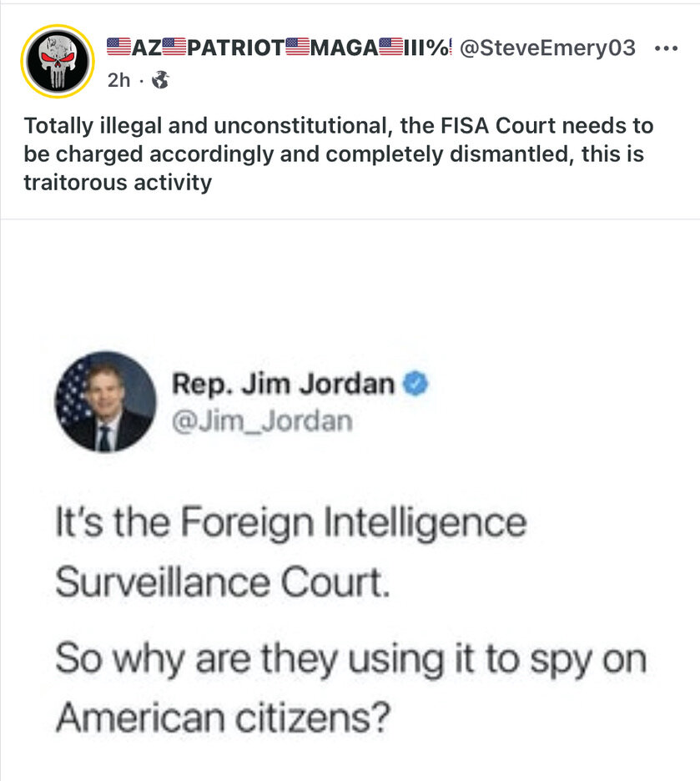Image resolution: width=700 pixels, height=781 pixels.
Task: Click "Foreign Intelligence Surveillance Court" tweet text
Action: coord(290,552)
